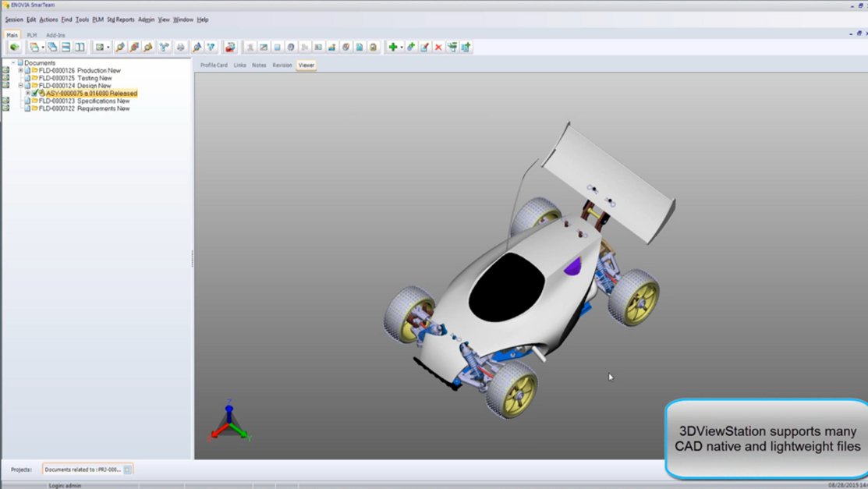This screenshot has width=868, height=489.
Task: Click the rightmost toolbar icon with green arrow
Action: 466,47
